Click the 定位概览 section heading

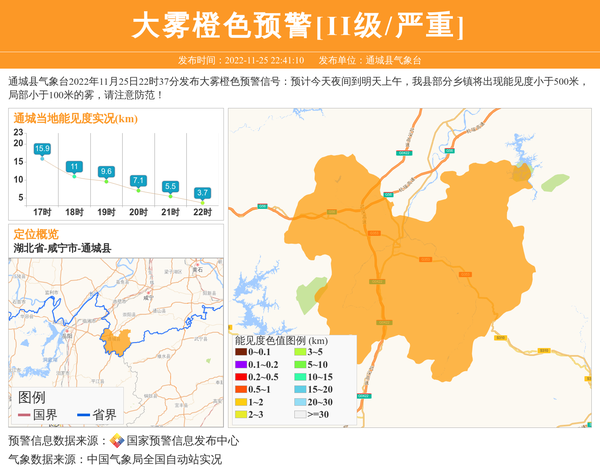click(36, 234)
